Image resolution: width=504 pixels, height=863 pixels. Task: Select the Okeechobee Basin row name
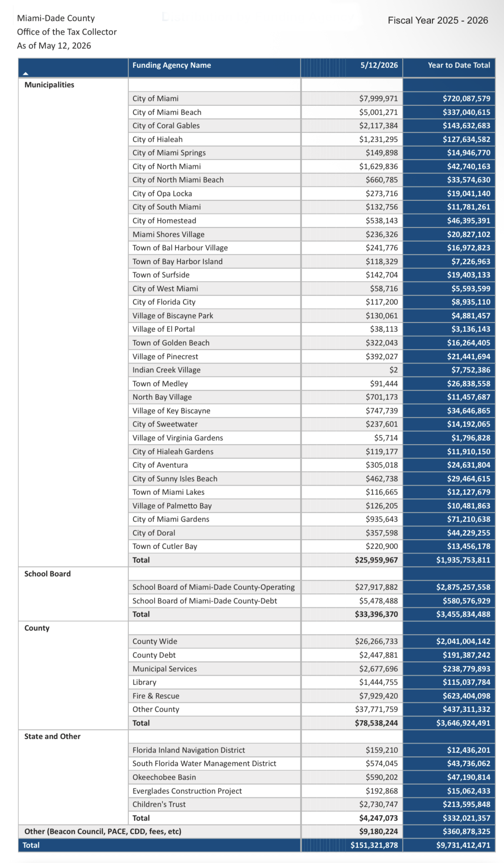tap(164, 777)
